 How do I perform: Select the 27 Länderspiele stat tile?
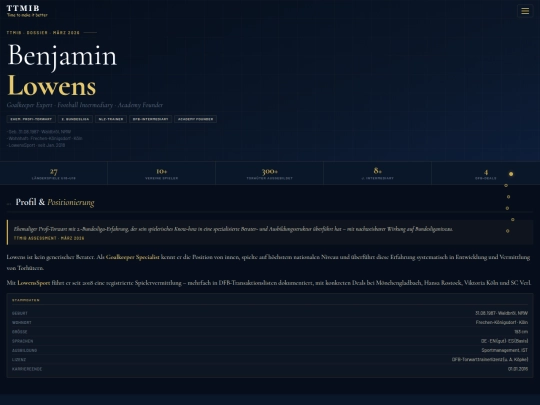click(54, 173)
